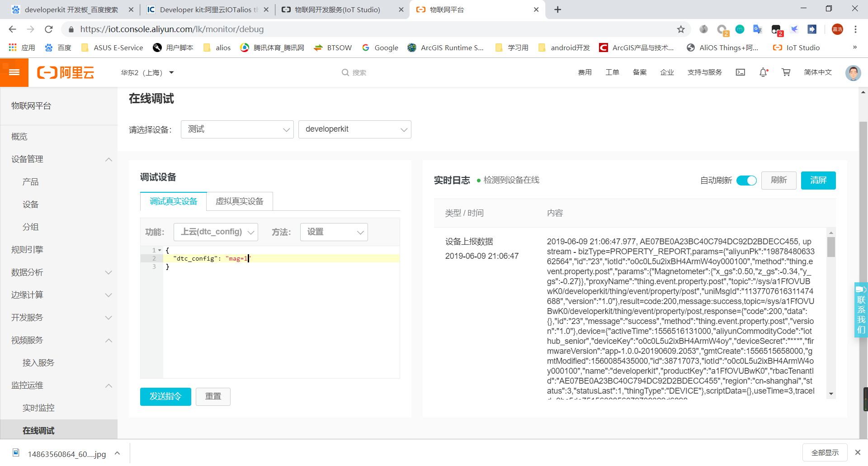The width and height of the screenshot is (868, 466).
Task: Click the user avatar
Action: point(853,73)
